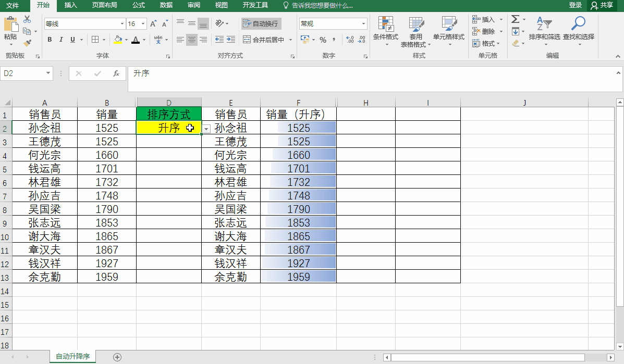
Task: Align text to middle vertically
Action: pos(192,23)
